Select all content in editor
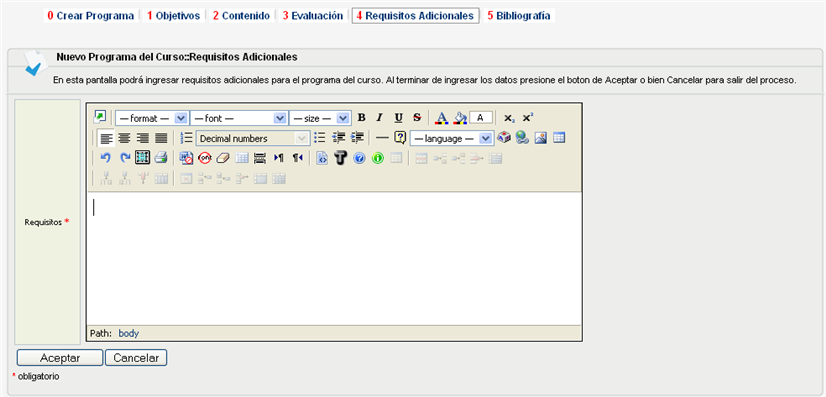Image resolution: width=826 pixels, height=397 pixels. pyautogui.click(x=143, y=157)
